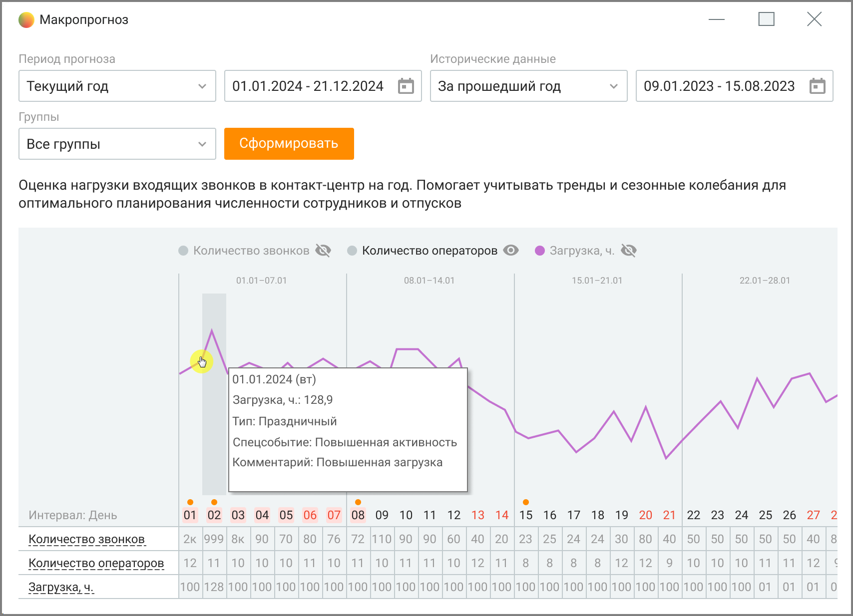Click the Макропрогноз app logo icon

pyautogui.click(x=26, y=20)
